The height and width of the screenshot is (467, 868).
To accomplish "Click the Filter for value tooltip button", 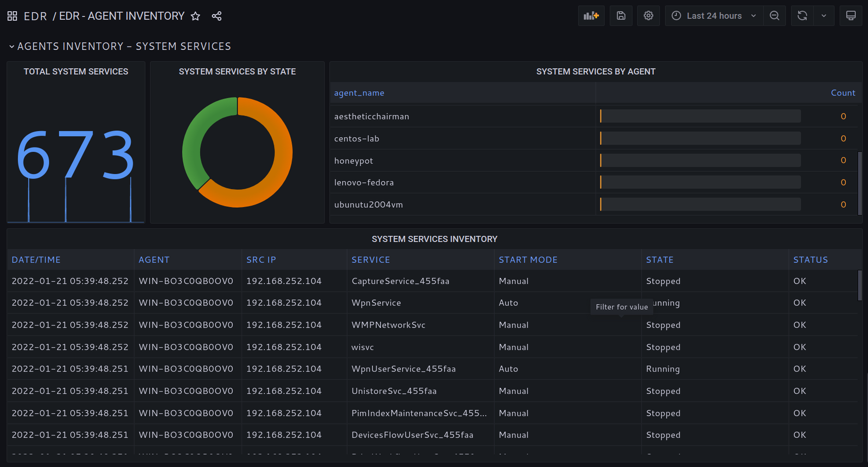I will coord(622,307).
